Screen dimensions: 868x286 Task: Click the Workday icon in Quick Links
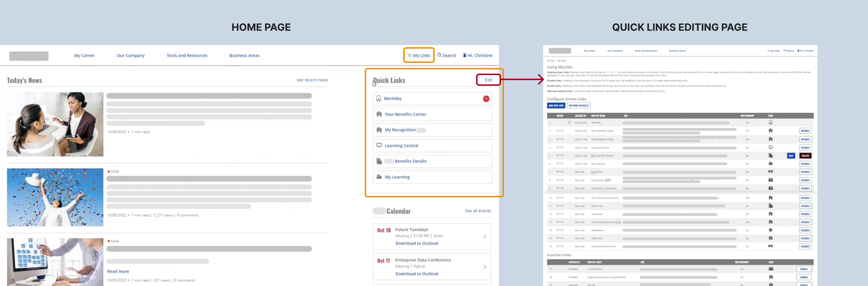379,99
